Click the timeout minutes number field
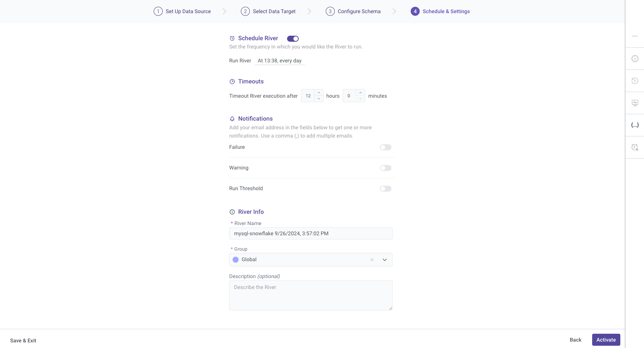Image resolution: width=644 pixels, height=348 pixels. tap(350, 96)
